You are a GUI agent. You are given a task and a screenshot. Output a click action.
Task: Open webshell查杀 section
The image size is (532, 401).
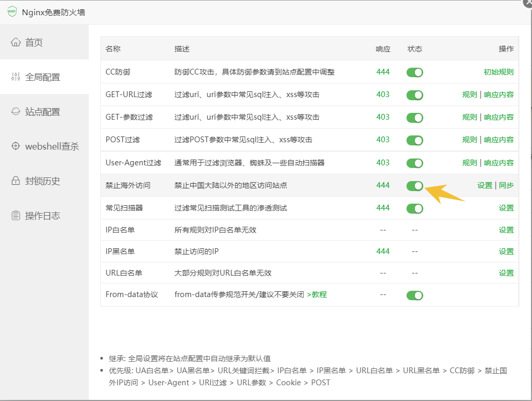pos(44,146)
